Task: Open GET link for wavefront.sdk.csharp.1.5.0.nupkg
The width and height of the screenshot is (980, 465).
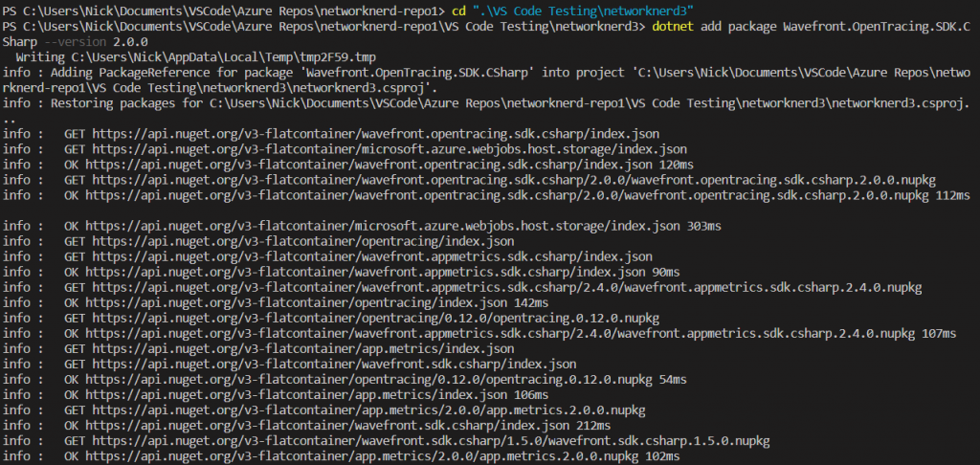Action: click(431, 441)
